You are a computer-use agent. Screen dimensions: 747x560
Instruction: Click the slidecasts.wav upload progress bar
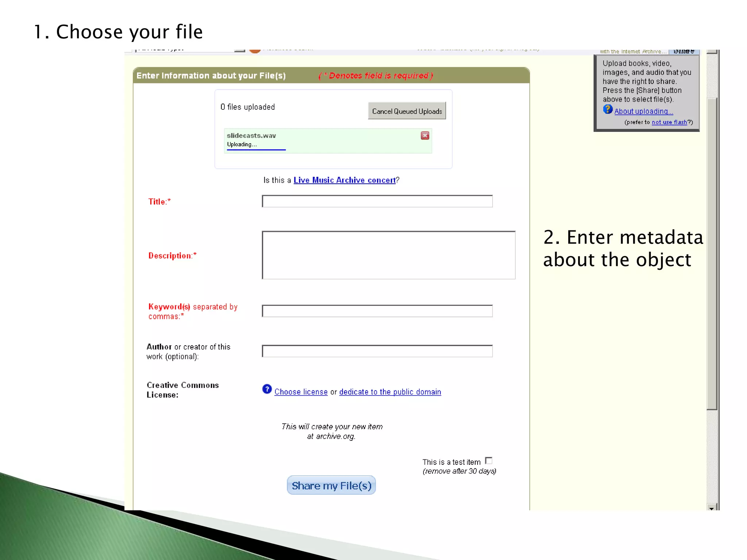click(x=256, y=149)
